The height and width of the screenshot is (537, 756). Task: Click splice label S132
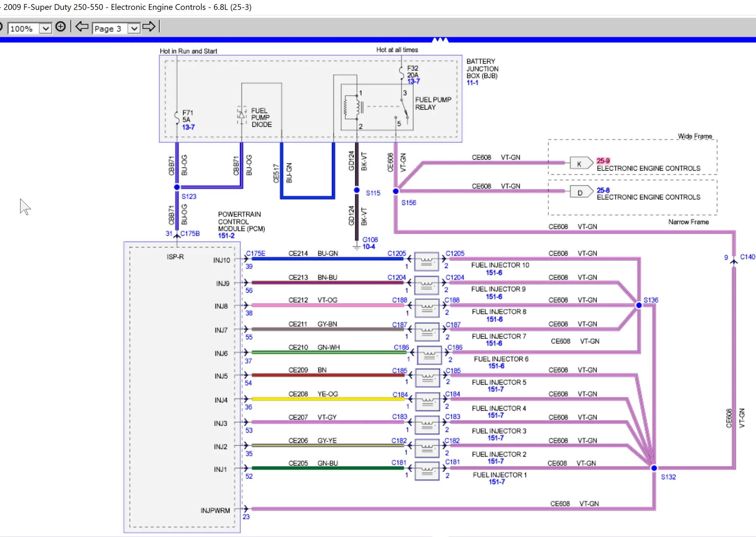pyautogui.click(x=668, y=477)
